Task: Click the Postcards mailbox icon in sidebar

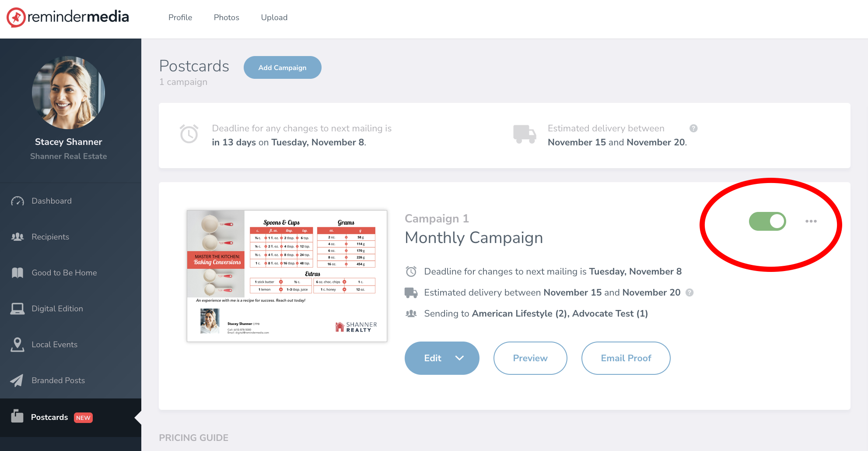Action: tap(17, 416)
